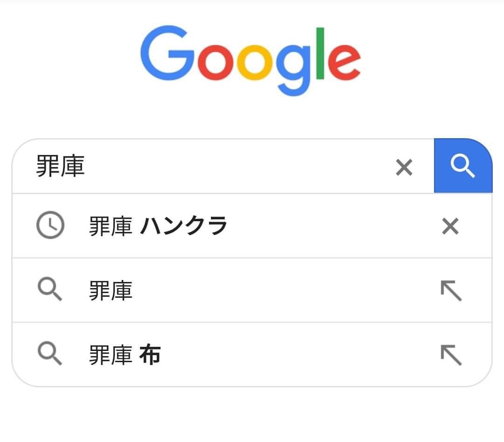The width and height of the screenshot is (504, 442).
Task: Choose the plain 罪庫 suggestion
Action: point(110,291)
